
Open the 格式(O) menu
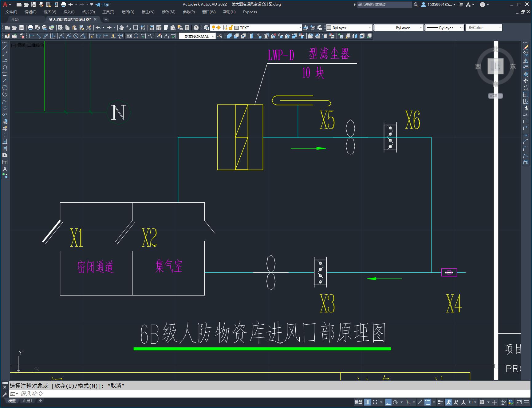pyautogui.click(x=88, y=12)
